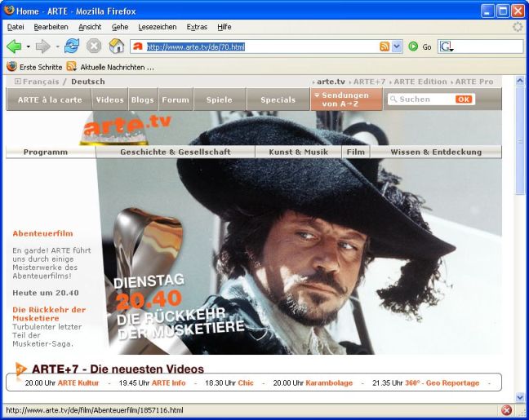Click the Forward arrow button
Screen dimensions: 529x420
click(42, 46)
